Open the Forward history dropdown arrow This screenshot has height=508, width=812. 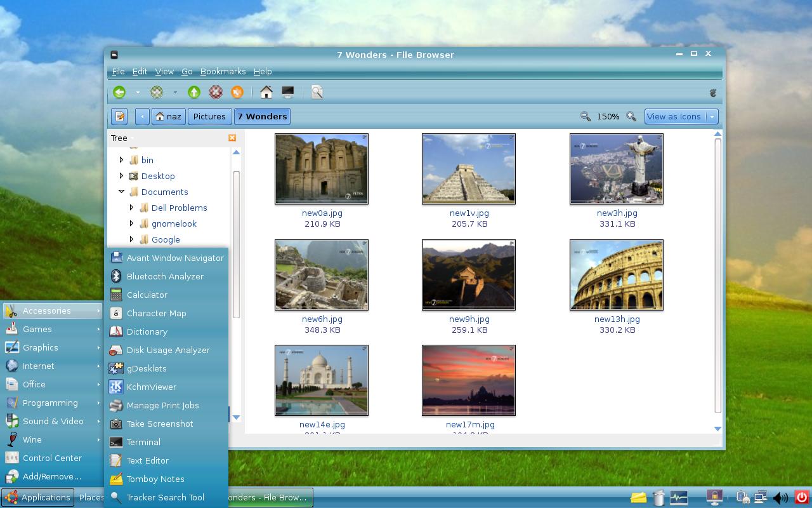point(175,93)
